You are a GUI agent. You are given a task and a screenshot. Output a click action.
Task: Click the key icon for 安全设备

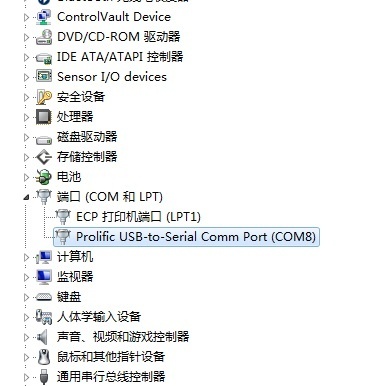click(x=44, y=97)
